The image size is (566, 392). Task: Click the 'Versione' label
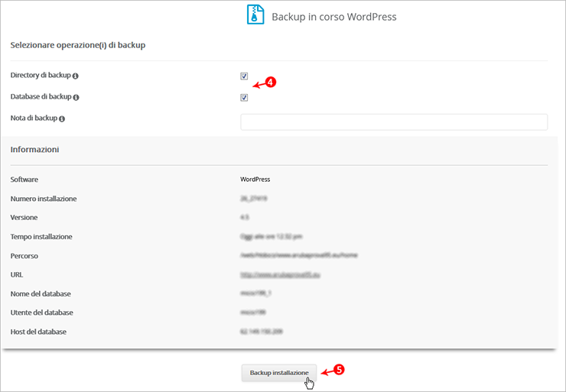pos(24,218)
